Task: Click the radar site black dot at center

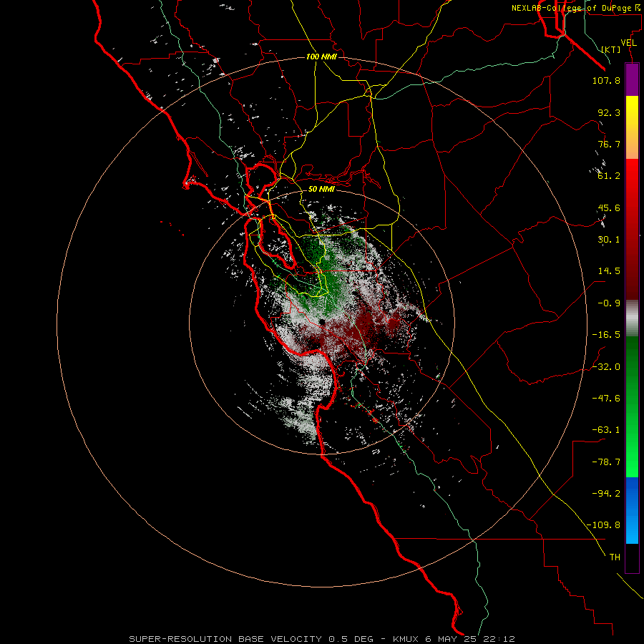Action: coord(322,321)
